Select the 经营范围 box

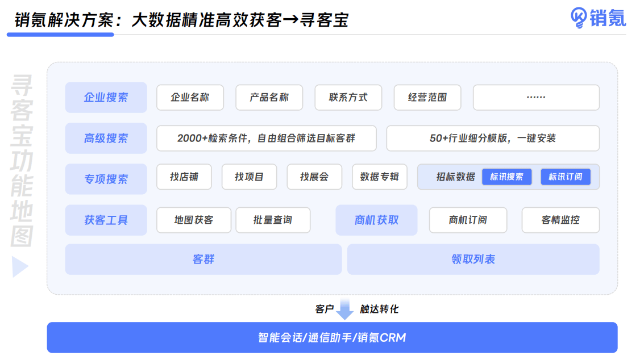pyautogui.click(x=427, y=97)
